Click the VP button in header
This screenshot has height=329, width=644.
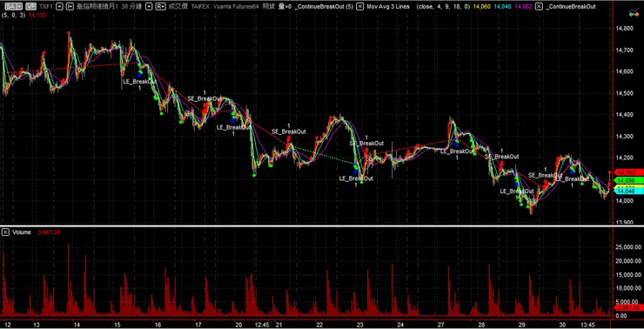point(30,7)
